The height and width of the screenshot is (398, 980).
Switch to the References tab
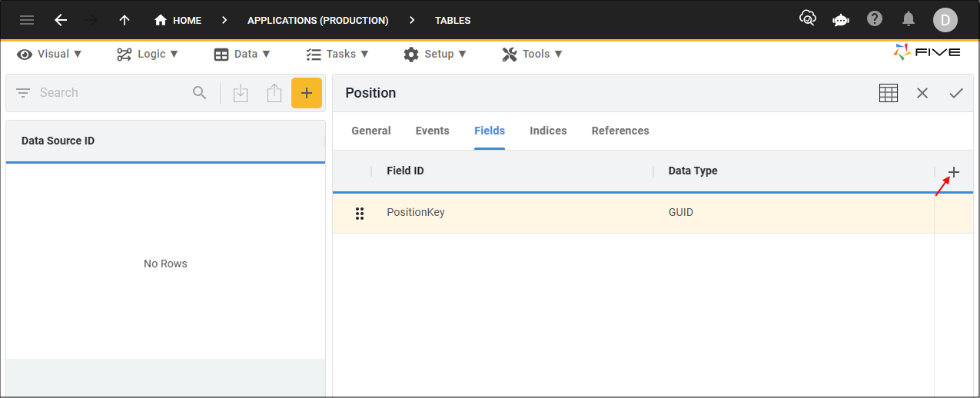620,131
